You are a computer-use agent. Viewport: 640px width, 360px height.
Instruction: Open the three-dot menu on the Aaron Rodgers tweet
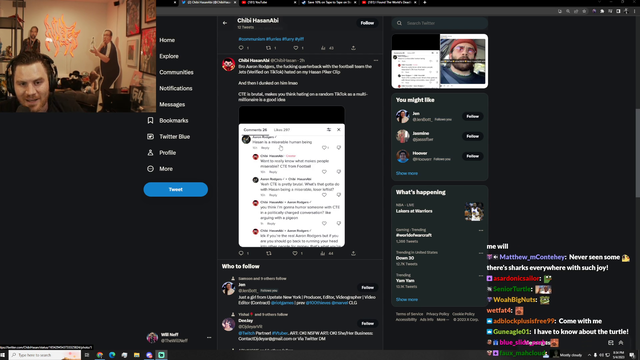pyautogui.click(x=376, y=60)
